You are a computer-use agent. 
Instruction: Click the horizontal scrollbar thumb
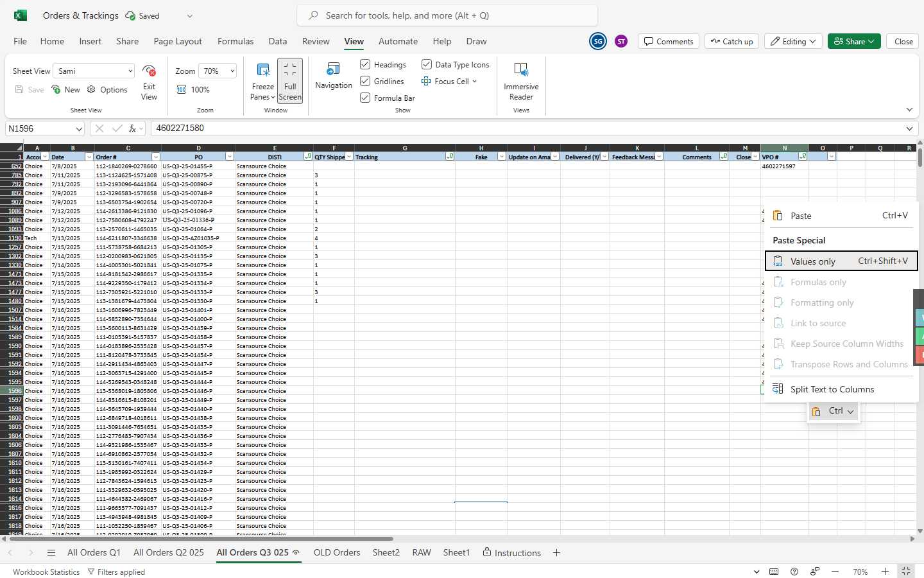pos(200,539)
